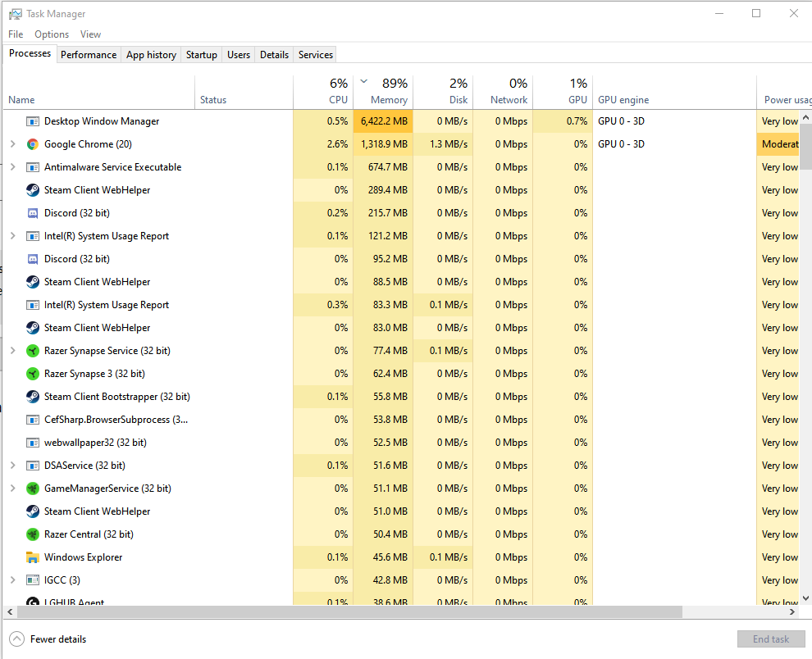Open the View menu
Image resolution: width=812 pixels, height=659 pixels.
[x=90, y=34]
